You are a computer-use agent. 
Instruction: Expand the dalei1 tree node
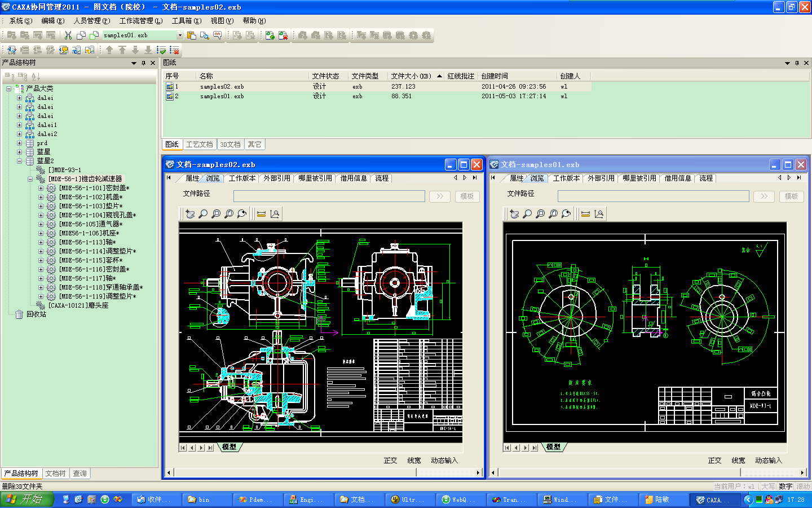(19, 125)
